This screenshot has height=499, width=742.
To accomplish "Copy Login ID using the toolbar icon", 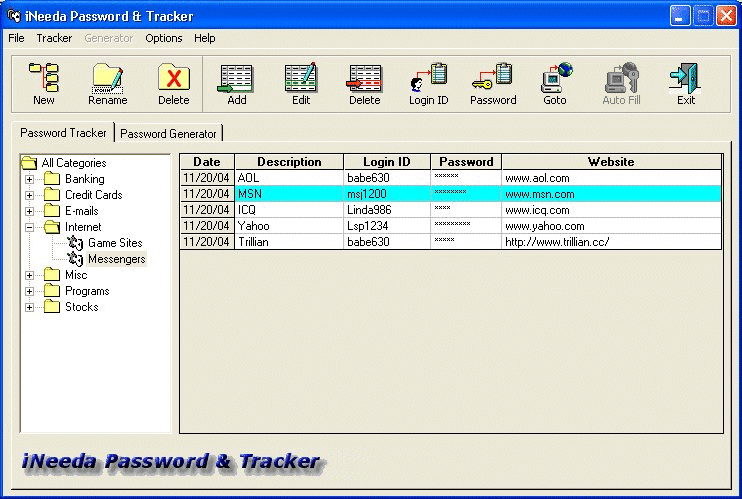I will tap(429, 77).
